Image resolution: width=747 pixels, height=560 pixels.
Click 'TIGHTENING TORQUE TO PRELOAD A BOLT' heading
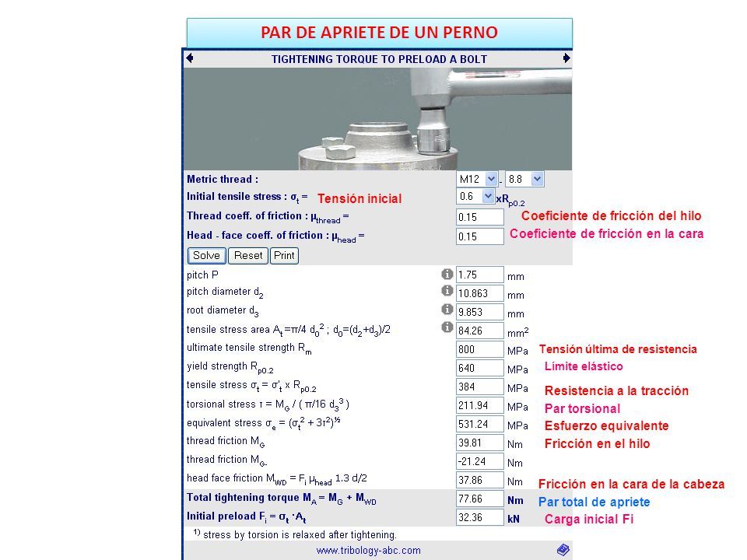point(379,59)
